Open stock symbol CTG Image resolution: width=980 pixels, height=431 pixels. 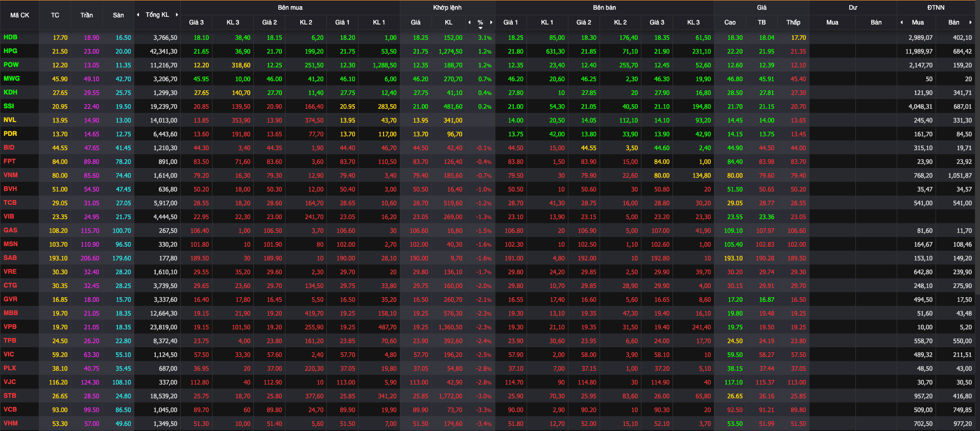click(x=10, y=285)
